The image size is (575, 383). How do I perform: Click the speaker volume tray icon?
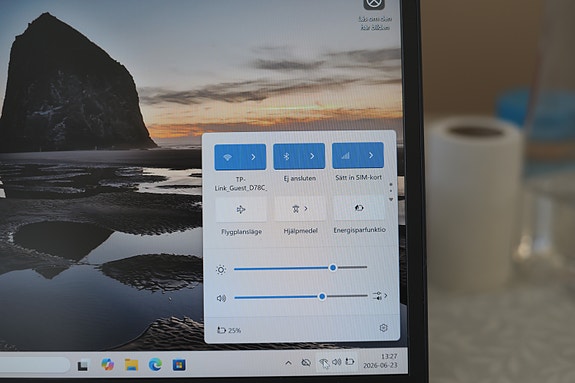[336, 362]
